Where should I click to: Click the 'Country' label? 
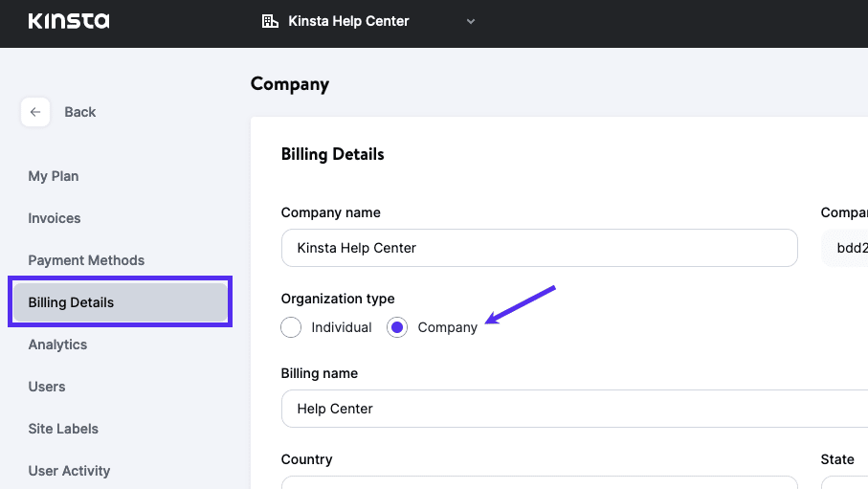pos(306,459)
